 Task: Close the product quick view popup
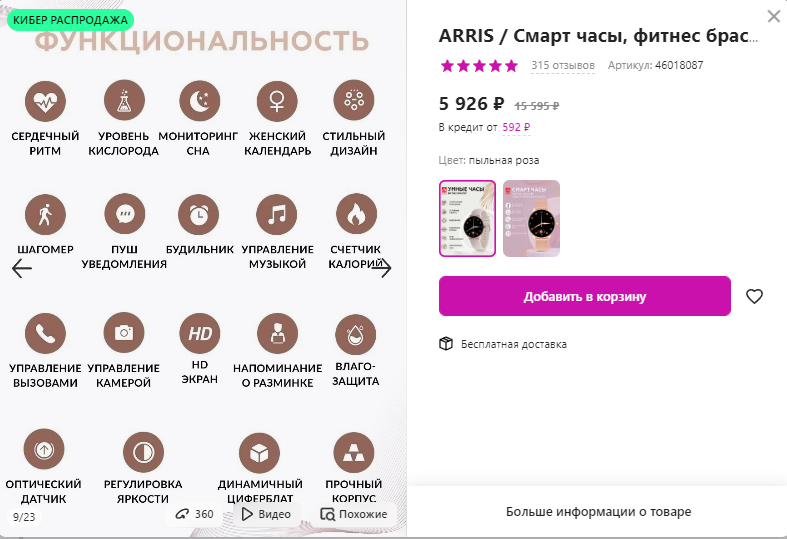click(x=773, y=16)
